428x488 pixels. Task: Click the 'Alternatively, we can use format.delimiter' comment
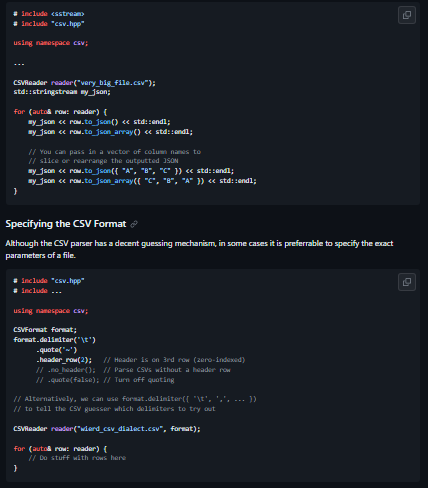[x=135, y=399]
